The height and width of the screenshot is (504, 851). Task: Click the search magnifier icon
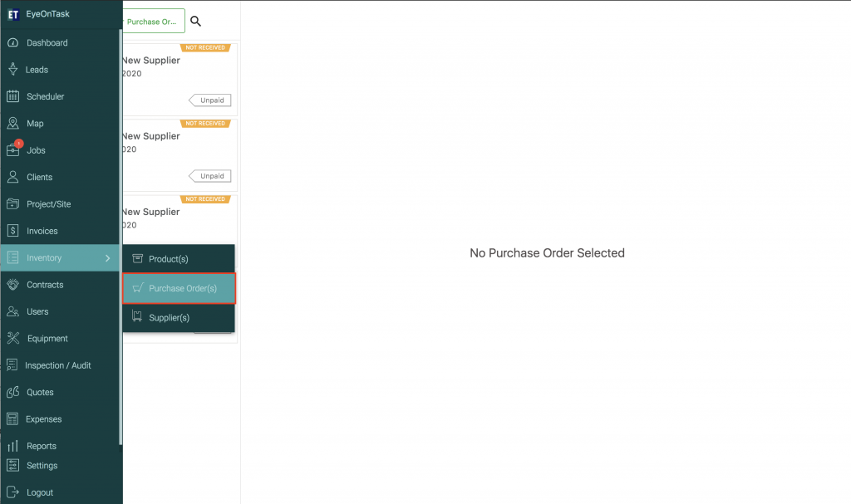pos(195,21)
